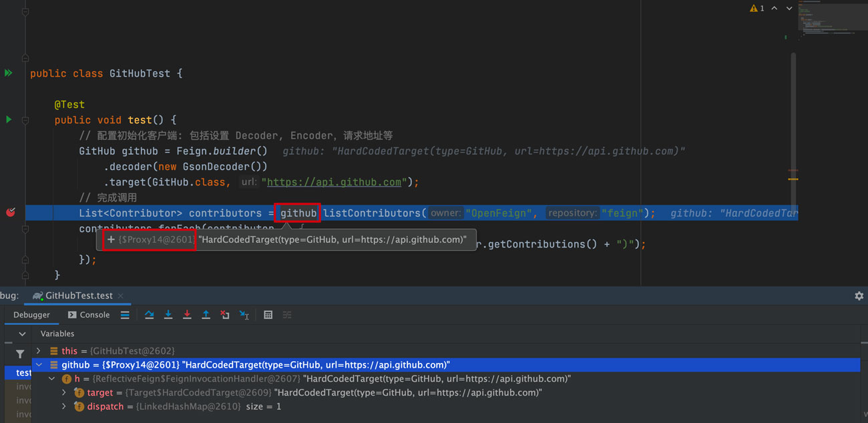Run the test() method from its gutter arrow
This screenshot has width=868, height=423.
pyautogui.click(x=9, y=119)
